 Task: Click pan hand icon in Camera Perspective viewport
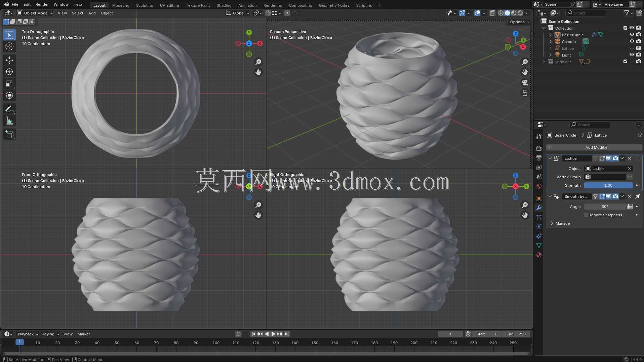[x=525, y=72]
